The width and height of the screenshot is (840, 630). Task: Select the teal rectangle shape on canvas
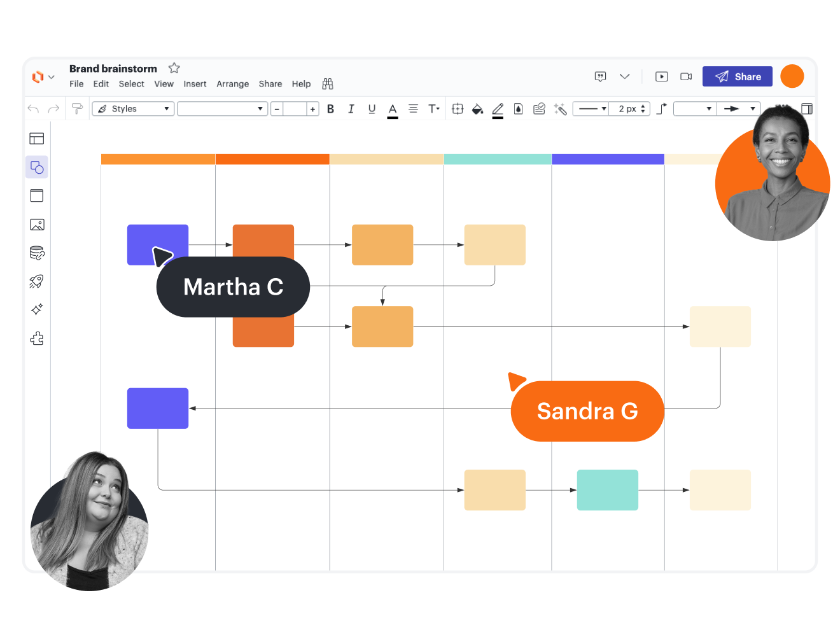pyautogui.click(x=607, y=490)
